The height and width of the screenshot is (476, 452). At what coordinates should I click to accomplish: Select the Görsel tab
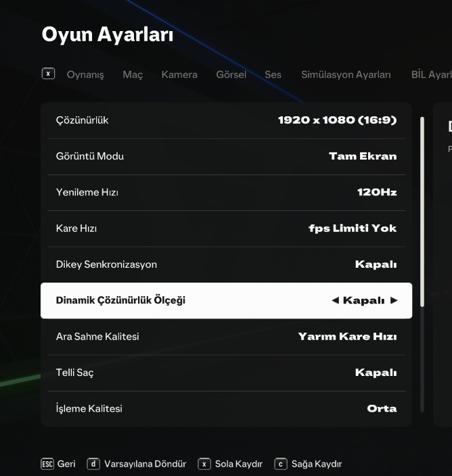pos(231,74)
